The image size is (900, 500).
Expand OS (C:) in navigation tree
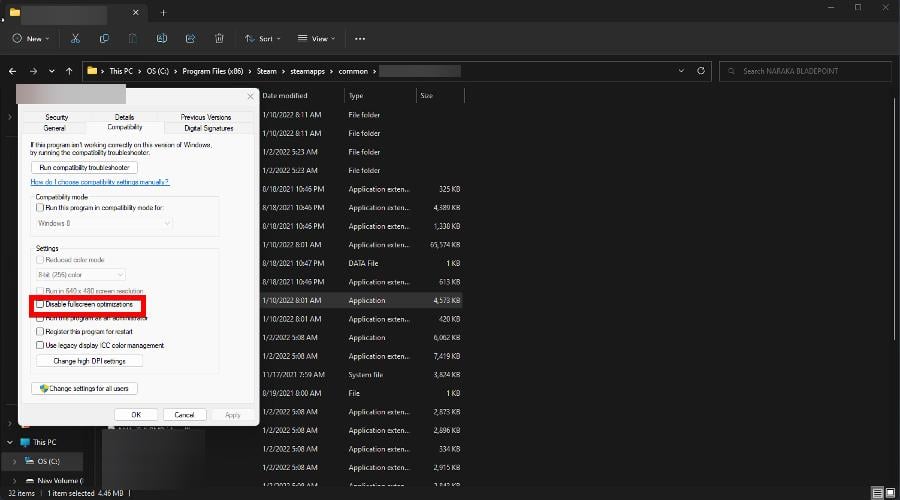tap(14, 461)
